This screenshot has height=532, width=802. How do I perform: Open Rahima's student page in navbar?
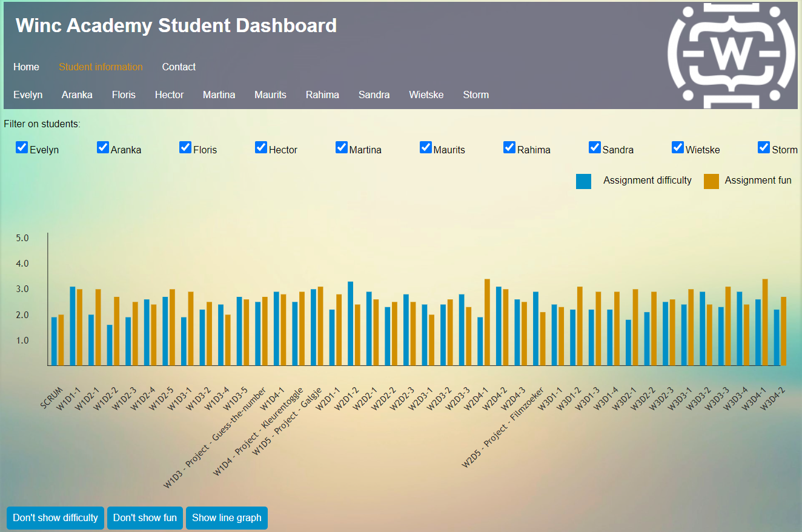click(322, 95)
